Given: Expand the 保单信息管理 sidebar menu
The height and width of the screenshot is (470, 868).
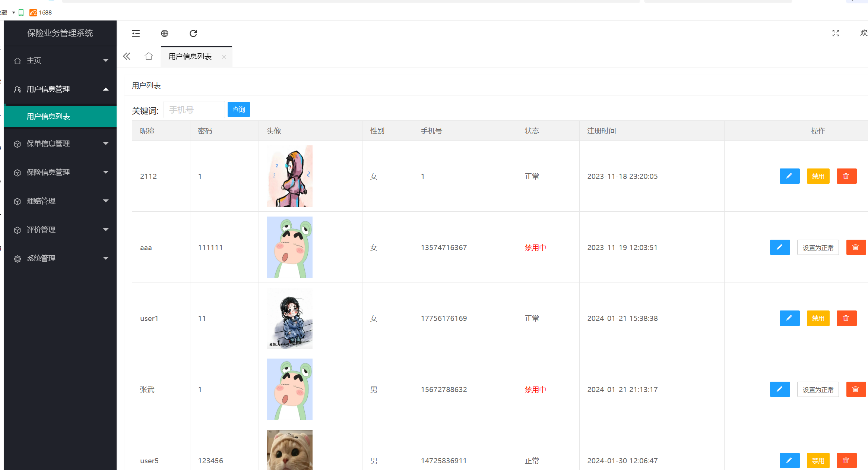Looking at the screenshot, I should point(60,143).
